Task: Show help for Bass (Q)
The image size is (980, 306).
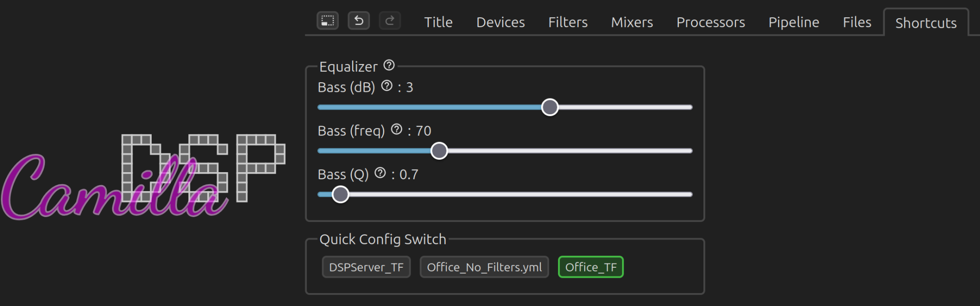Action: click(380, 173)
